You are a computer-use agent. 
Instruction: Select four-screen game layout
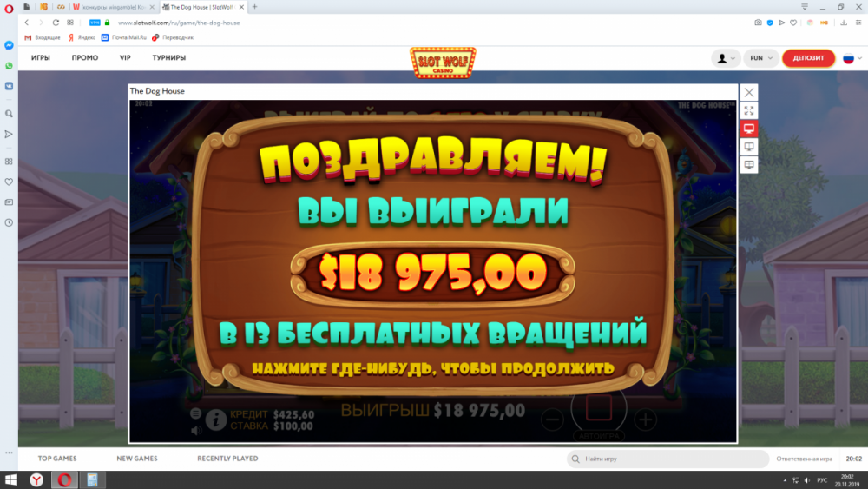click(749, 165)
